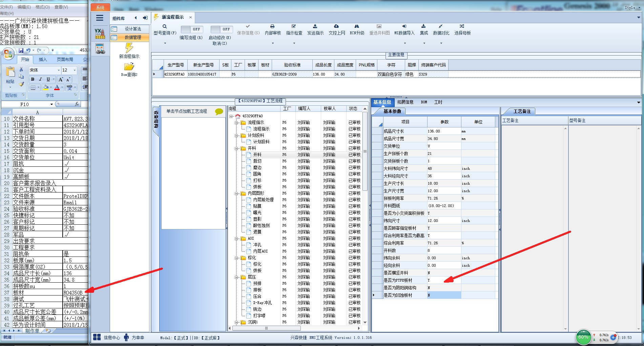Open Excel font name dropdown 宋体
This screenshot has height=346, width=644.
59,70
